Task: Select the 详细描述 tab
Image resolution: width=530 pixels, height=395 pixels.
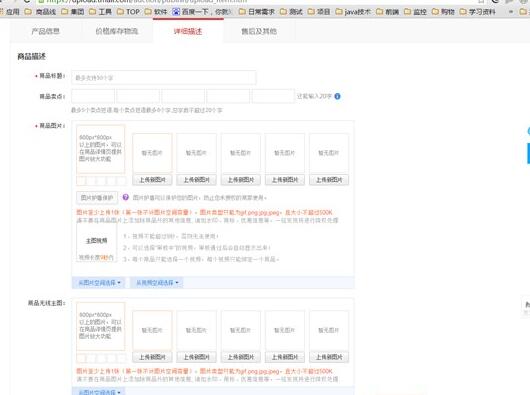Action: pyautogui.click(x=188, y=31)
